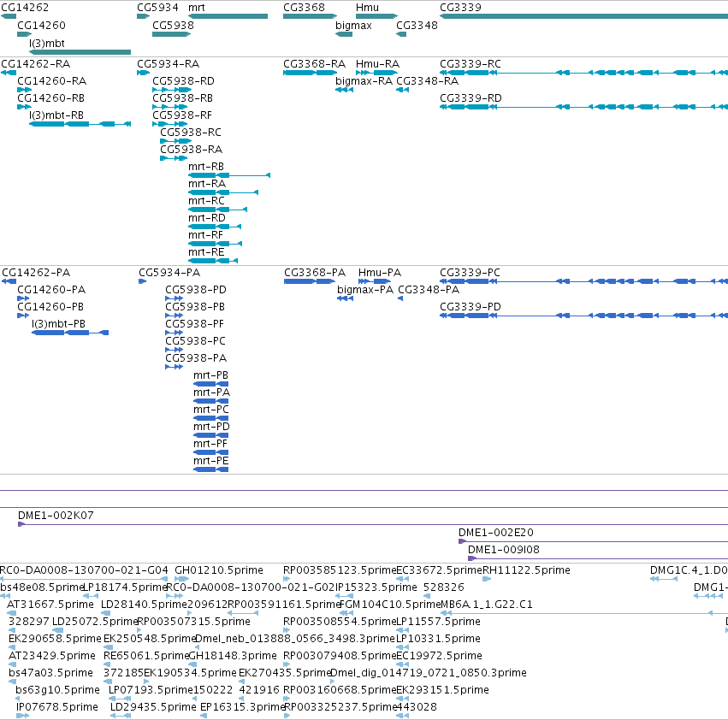The height and width of the screenshot is (720, 728).
Task: Click transcript CG3339-RD
Action: pos(583,107)
